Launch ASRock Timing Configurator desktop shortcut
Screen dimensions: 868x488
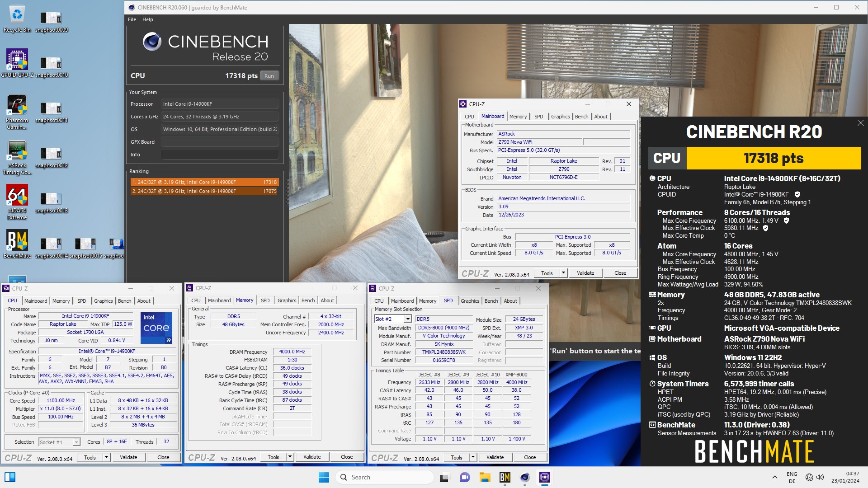(17, 157)
